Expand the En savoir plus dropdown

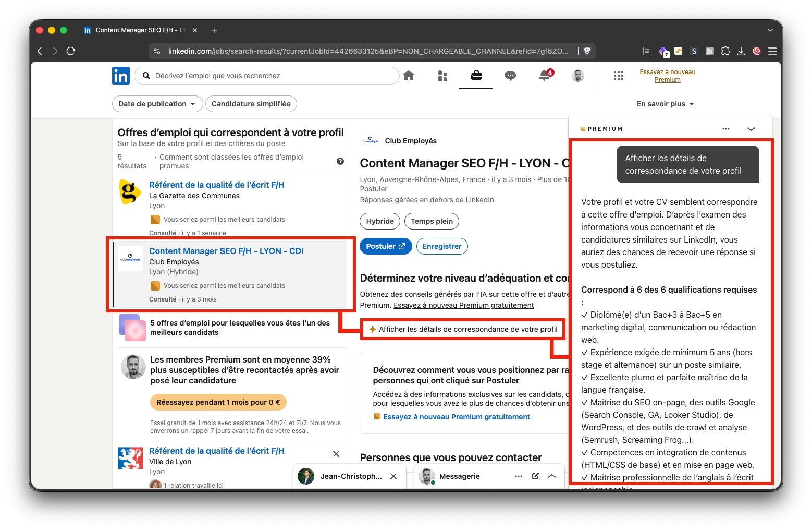click(666, 104)
